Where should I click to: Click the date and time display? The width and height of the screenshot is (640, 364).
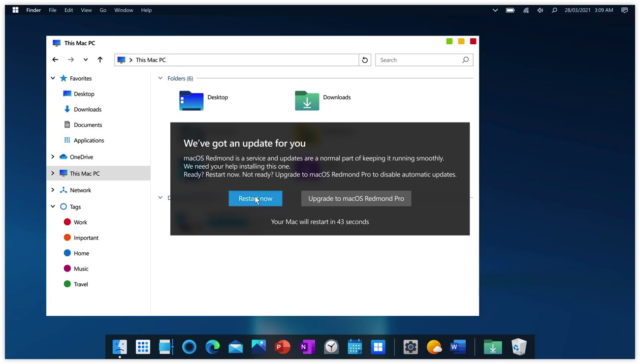click(x=589, y=10)
